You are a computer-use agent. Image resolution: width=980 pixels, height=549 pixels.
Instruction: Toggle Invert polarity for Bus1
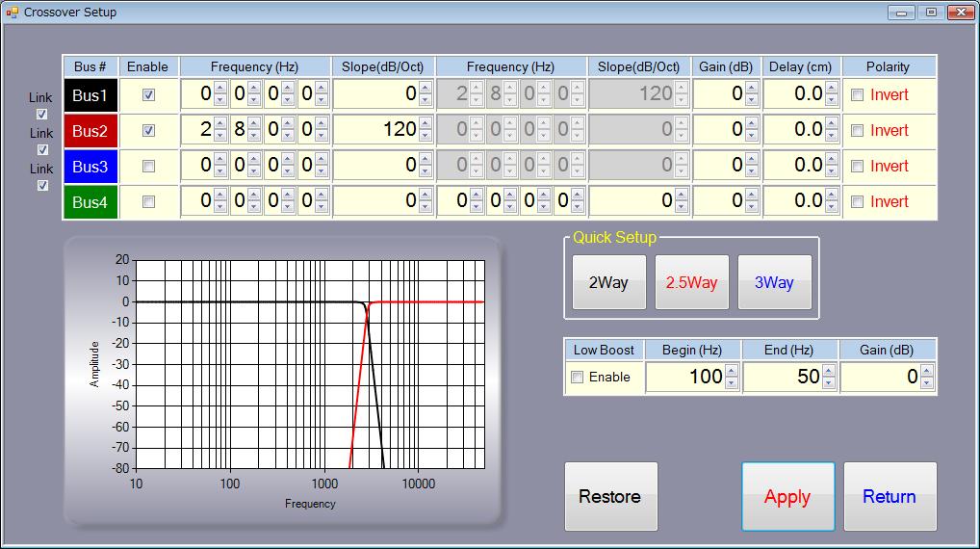coord(858,95)
